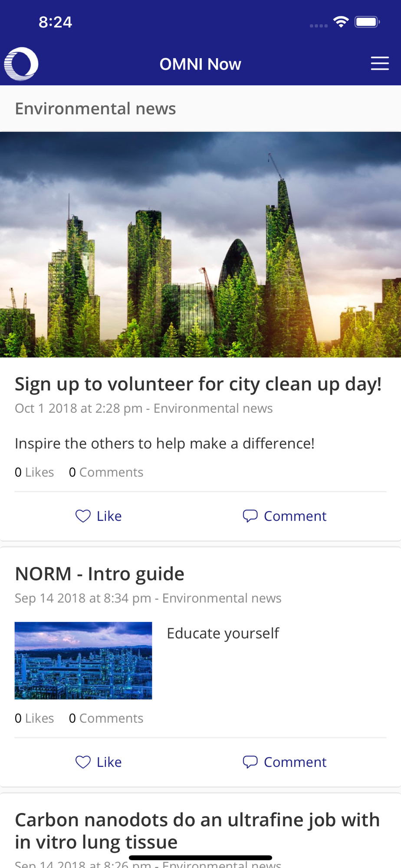
Task: Open the hamburger menu
Action: (379, 64)
